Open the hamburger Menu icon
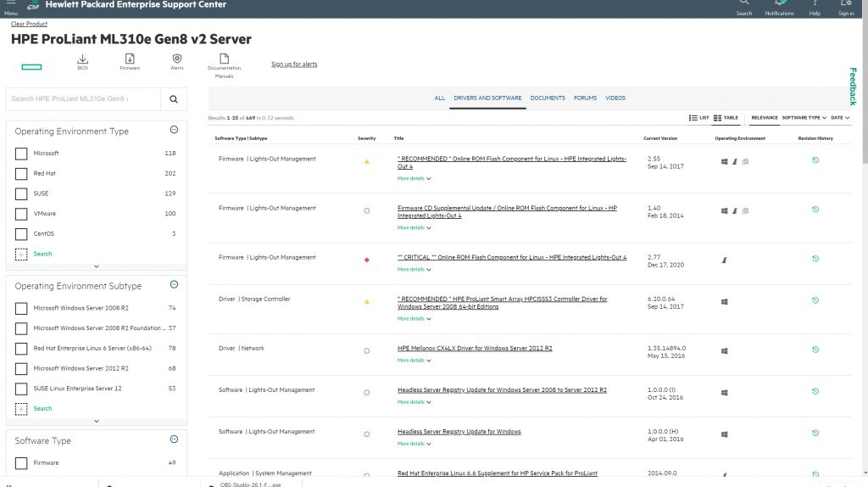Screen dimensions: 868x487 10,5
